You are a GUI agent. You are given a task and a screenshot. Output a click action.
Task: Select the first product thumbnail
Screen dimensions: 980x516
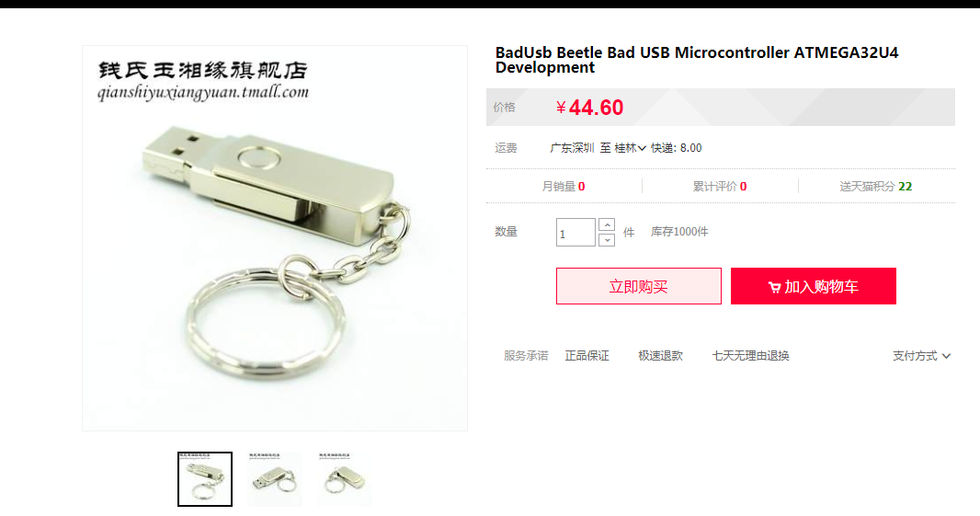(x=204, y=479)
